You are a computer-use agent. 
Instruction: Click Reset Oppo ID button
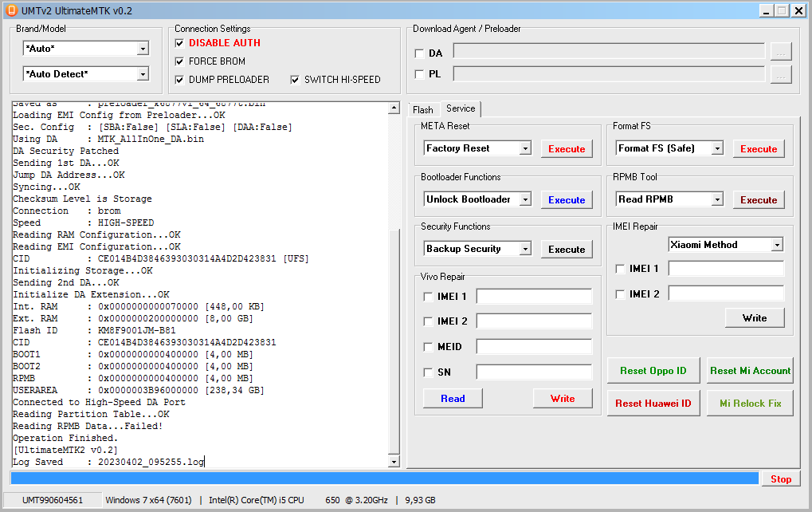[x=653, y=371]
